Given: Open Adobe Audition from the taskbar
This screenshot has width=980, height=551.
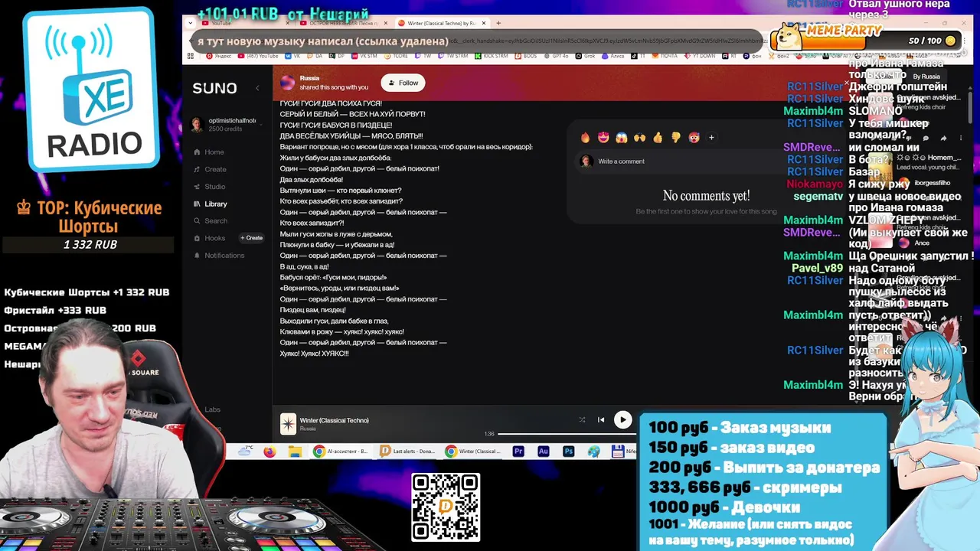Looking at the screenshot, I should [x=544, y=452].
